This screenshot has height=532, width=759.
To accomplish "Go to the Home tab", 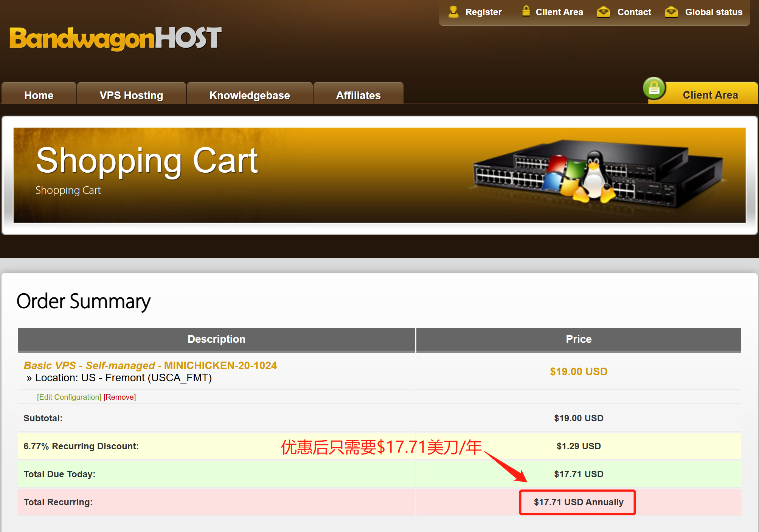I will point(39,93).
